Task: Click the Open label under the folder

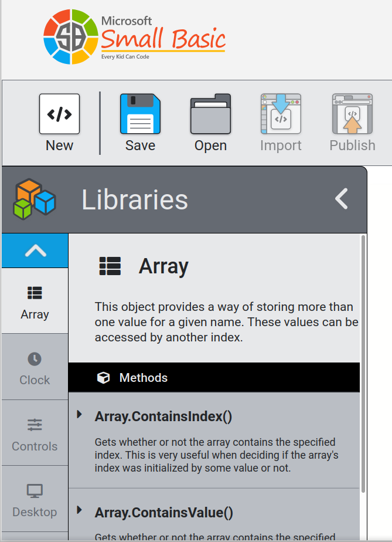Action: click(211, 145)
